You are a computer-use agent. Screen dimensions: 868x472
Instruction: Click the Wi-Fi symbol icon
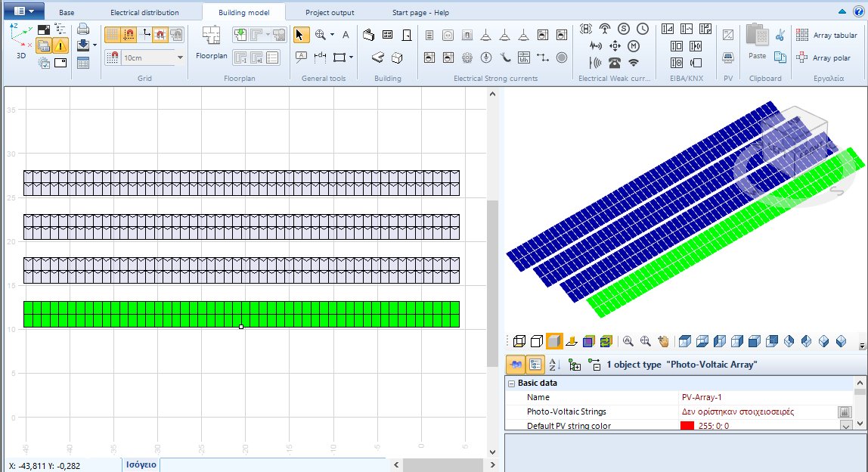pos(634,63)
